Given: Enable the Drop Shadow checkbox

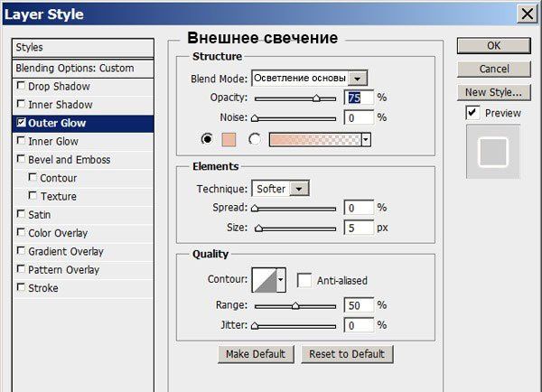Looking at the screenshot, I should (21, 86).
